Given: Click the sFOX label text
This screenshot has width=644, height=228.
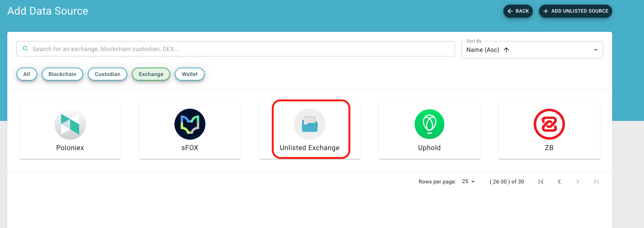Looking at the screenshot, I should 190,148.
